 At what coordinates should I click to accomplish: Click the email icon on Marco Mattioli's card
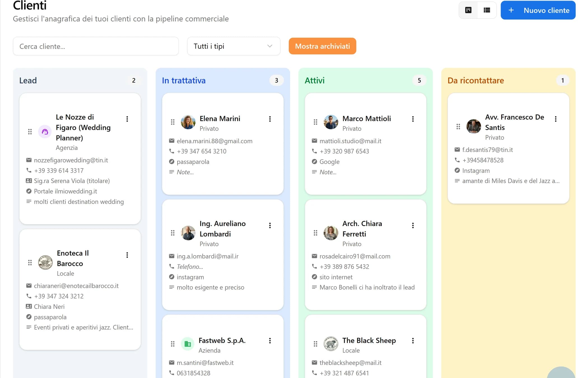coord(314,141)
